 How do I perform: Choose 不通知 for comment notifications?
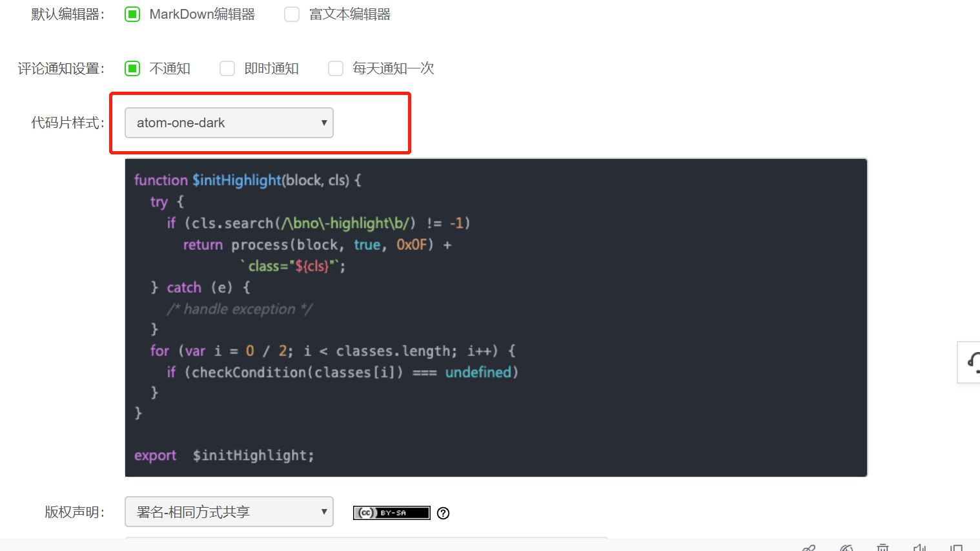tap(132, 68)
